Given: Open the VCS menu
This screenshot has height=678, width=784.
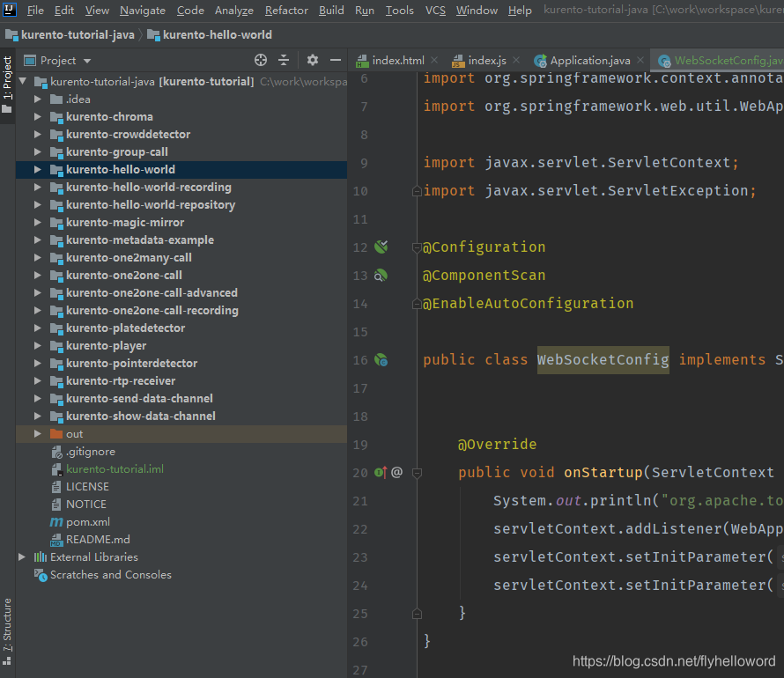Looking at the screenshot, I should tap(435, 10).
